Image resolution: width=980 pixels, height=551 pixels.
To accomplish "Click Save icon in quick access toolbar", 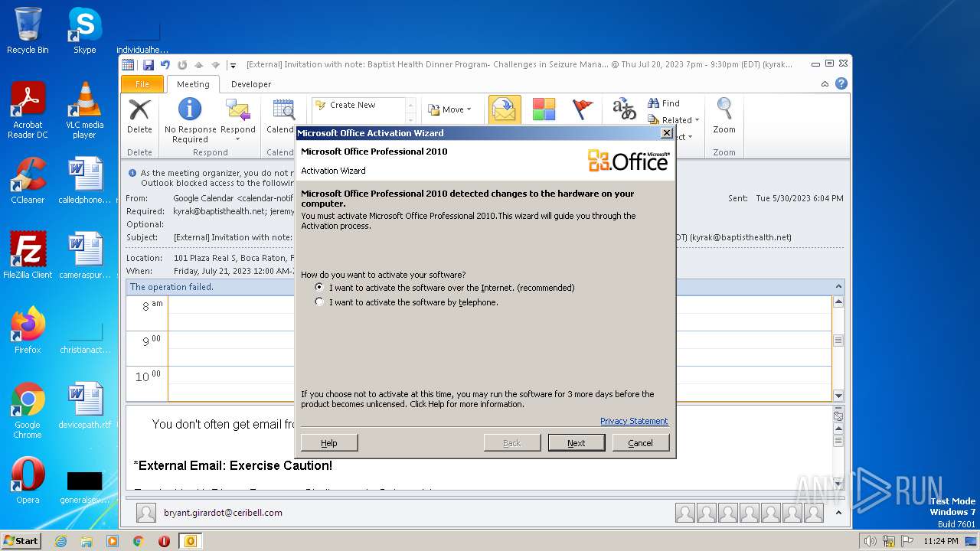I will 148,65.
